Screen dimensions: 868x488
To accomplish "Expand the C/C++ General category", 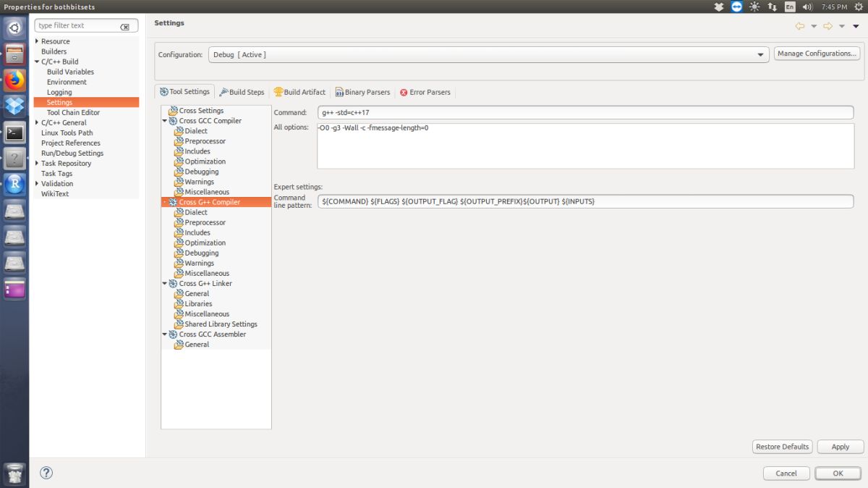I will pyautogui.click(x=38, y=122).
